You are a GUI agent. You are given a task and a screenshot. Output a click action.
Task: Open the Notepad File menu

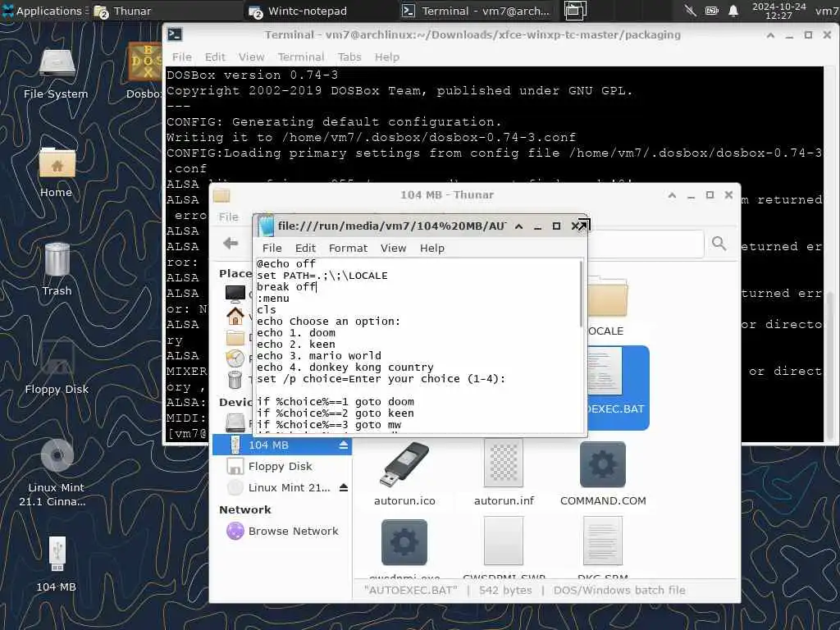[x=272, y=248]
